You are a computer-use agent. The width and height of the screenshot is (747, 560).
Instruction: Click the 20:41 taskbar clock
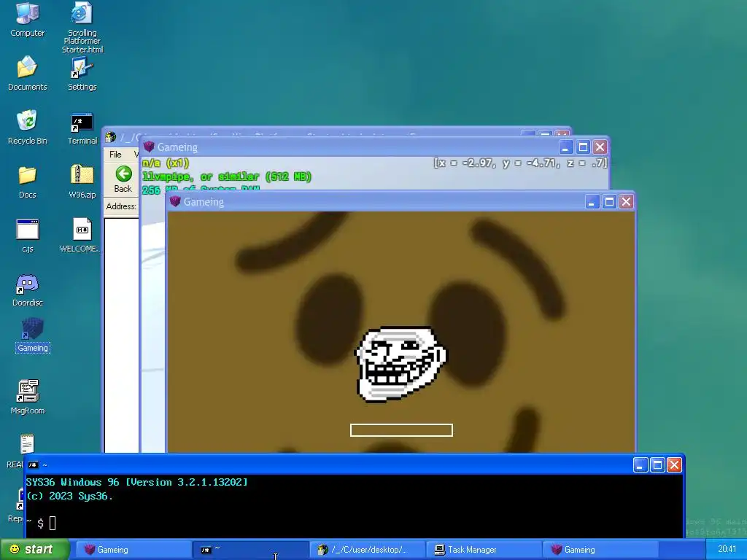pyautogui.click(x=727, y=549)
